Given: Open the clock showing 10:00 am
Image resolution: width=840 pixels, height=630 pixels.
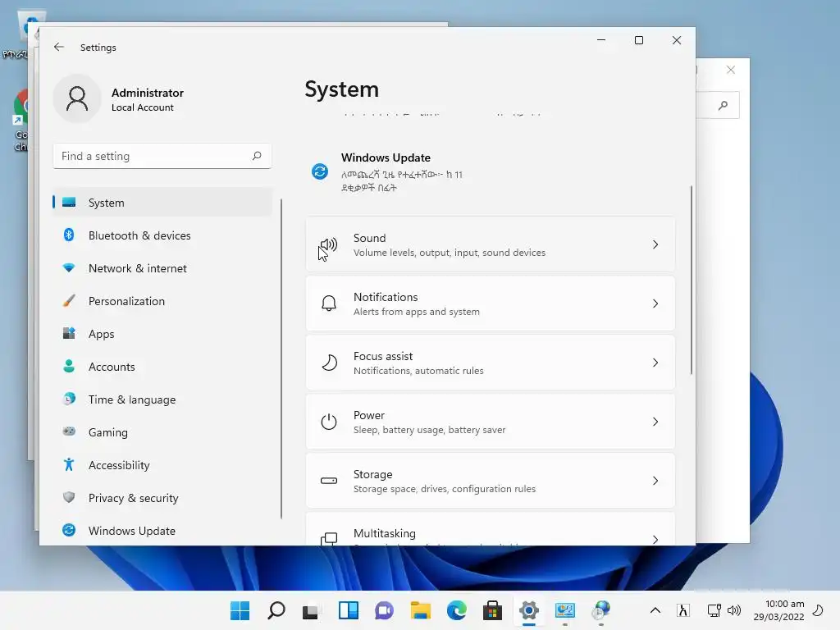Looking at the screenshot, I should click(x=779, y=610).
